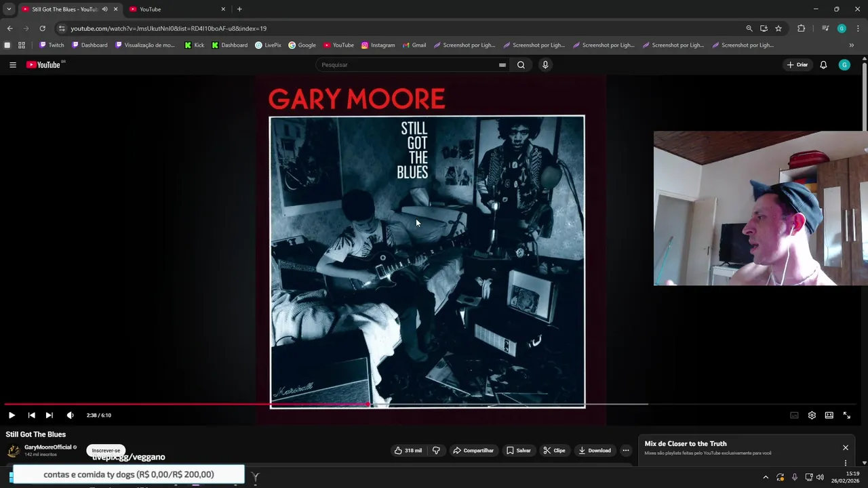Select the Still Got The Blues browser tab
This screenshot has width=868, height=488.
tap(65, 9)
